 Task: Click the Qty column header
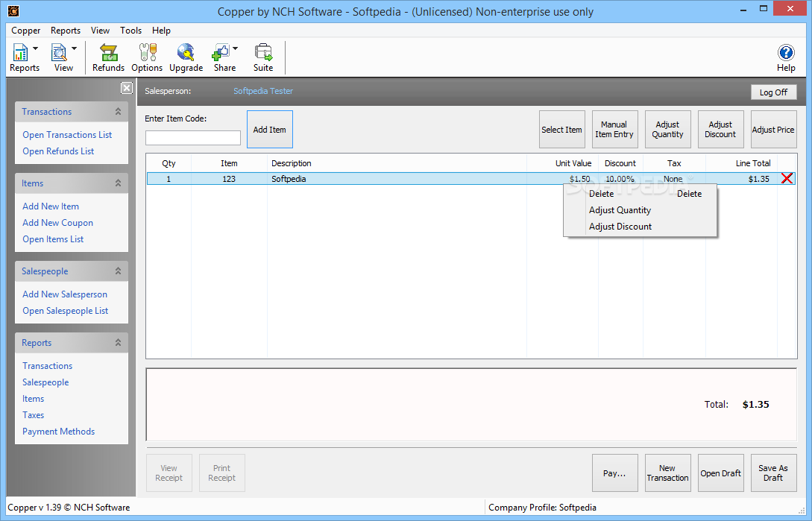tap(169, 163)
